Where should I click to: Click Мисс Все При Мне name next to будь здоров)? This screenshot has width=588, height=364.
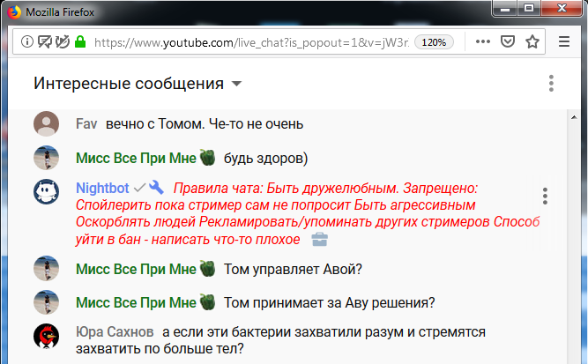pyautogui.click(x=136, y=158)
